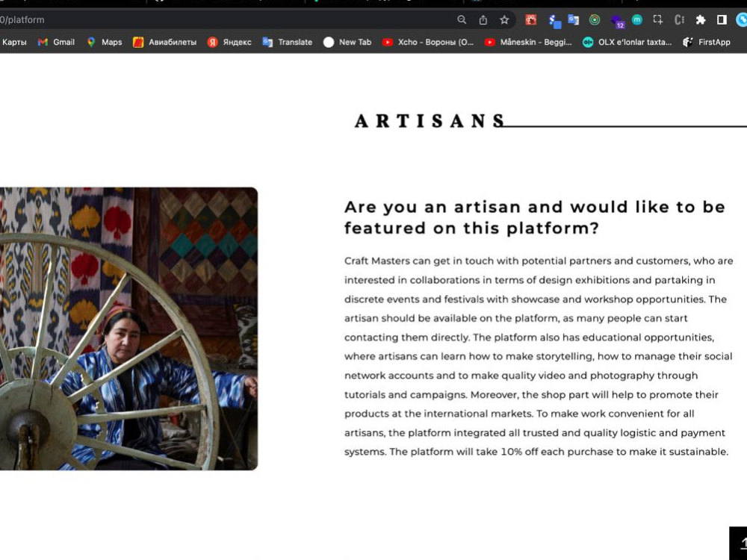The image size is (747, 560).
Task: Open the profile avatar icon
Action: pyautogui.click(x=742, y=19)
